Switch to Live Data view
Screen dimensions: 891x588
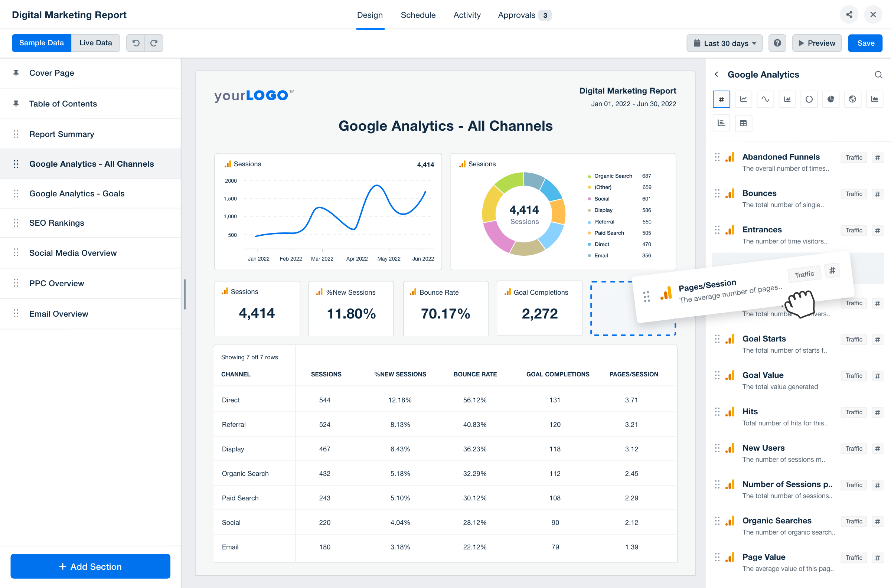point(95,42)
